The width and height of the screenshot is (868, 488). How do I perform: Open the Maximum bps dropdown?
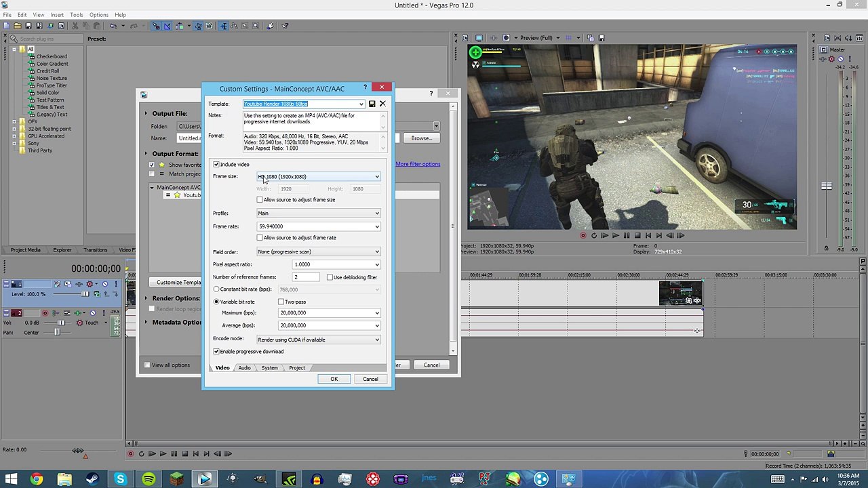377,313
